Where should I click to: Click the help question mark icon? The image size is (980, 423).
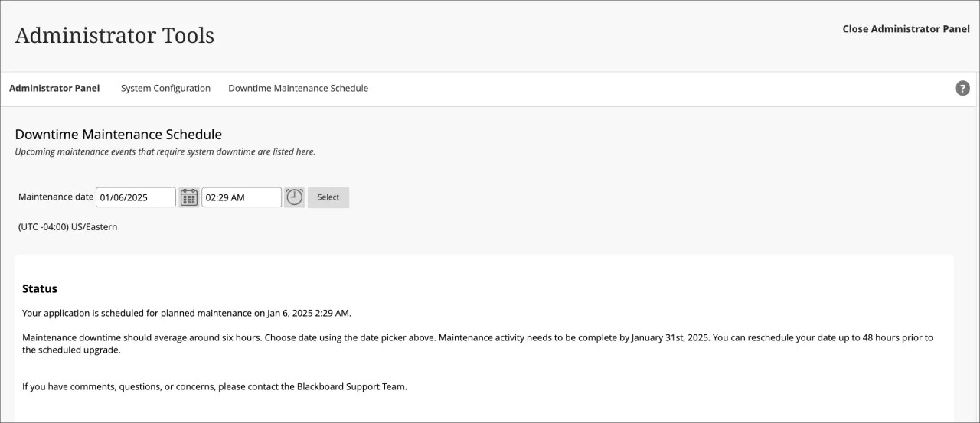962,89
